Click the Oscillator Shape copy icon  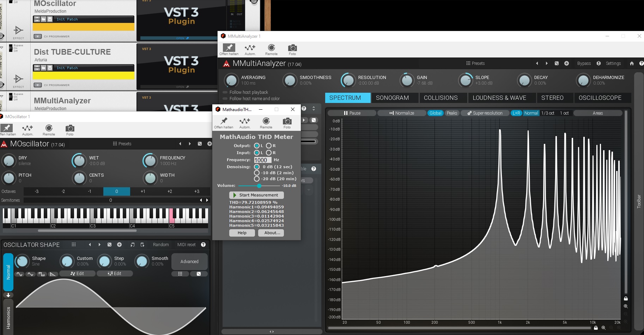pyautogui.click(x=133, y=244)
